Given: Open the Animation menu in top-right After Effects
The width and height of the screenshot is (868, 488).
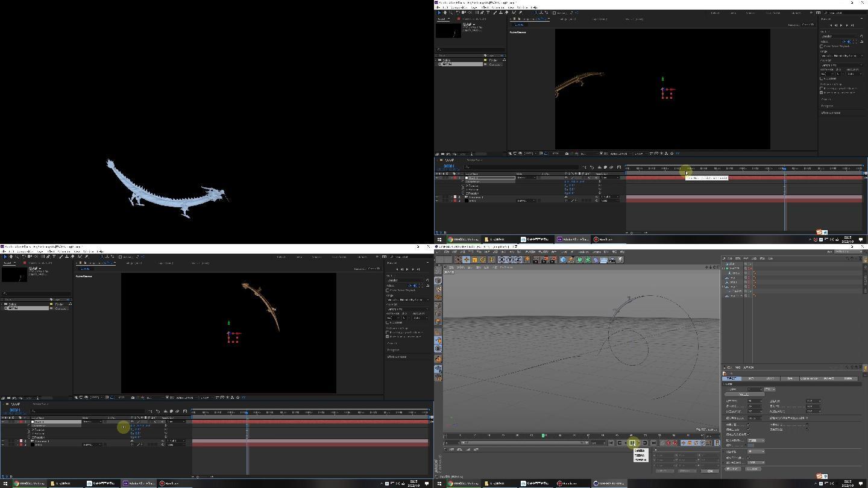Looking at the screenshot, I should [x=498, y=7].
